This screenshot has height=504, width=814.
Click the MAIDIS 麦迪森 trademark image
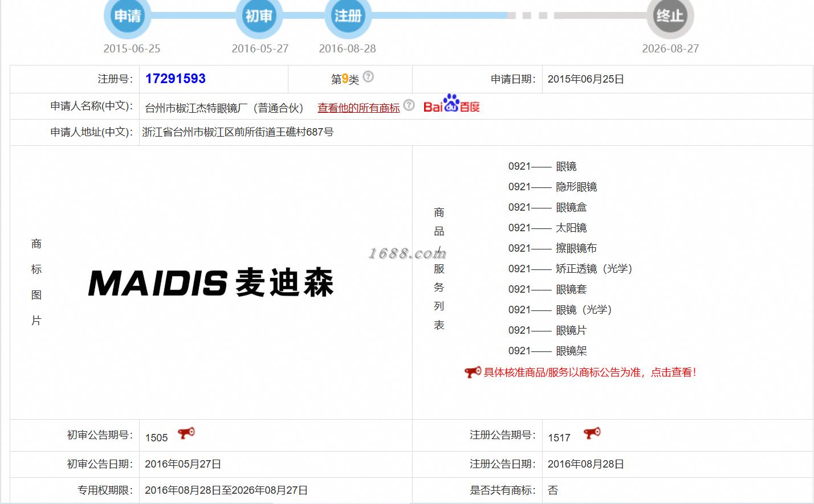pyautogui.click(x=211, y=282)
